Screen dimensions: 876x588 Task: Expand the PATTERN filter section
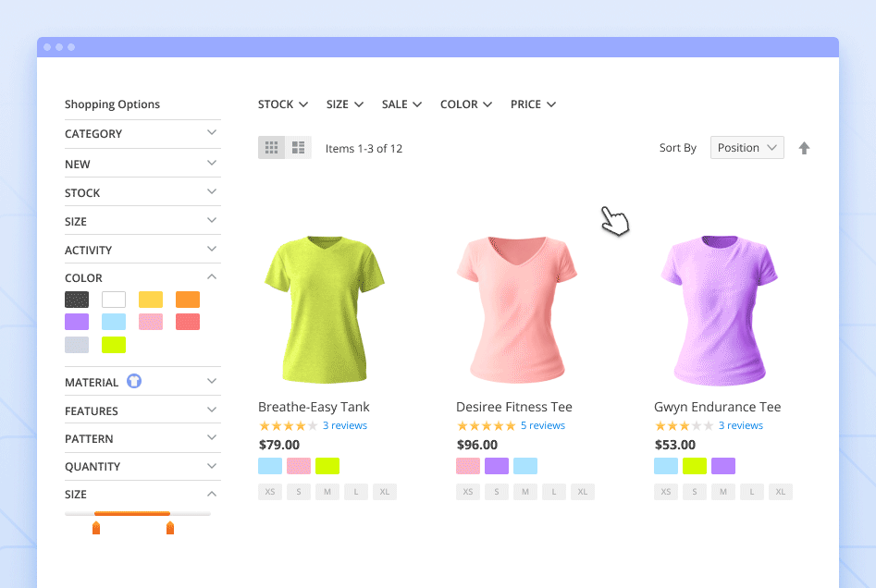tap(142, 437)
